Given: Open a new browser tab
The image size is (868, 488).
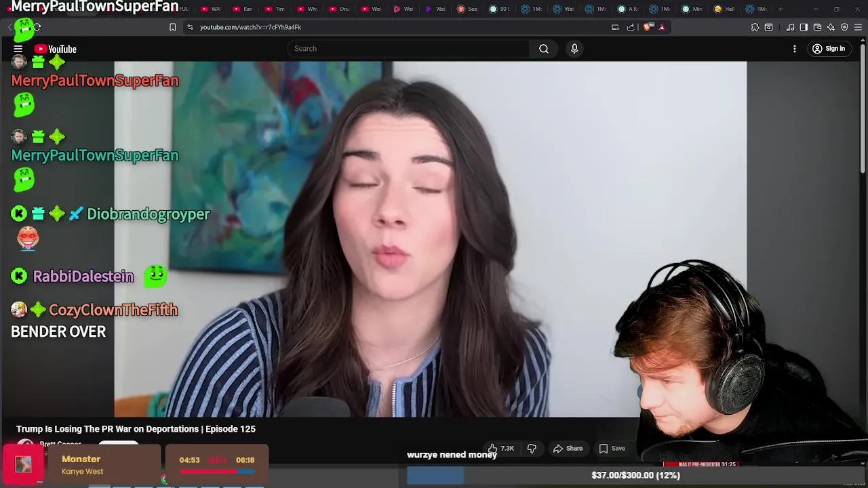Looking at the screenshot, I should point(781,9).
